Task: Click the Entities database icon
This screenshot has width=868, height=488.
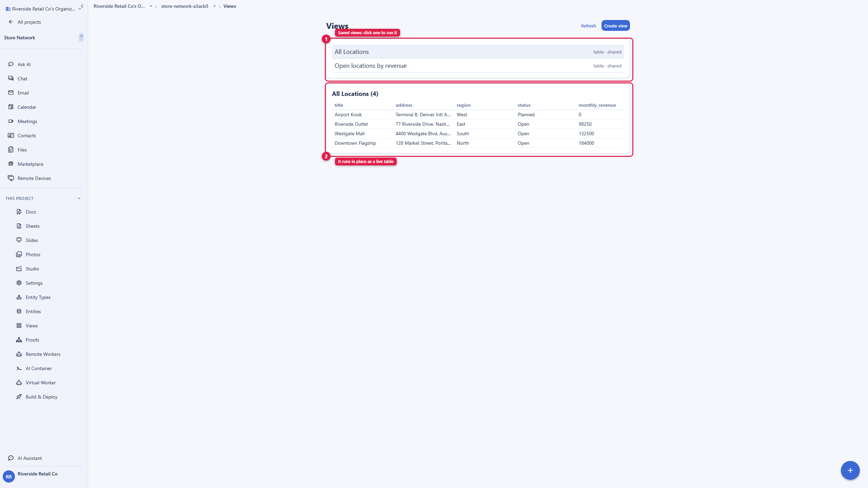Action: point(19,311)
